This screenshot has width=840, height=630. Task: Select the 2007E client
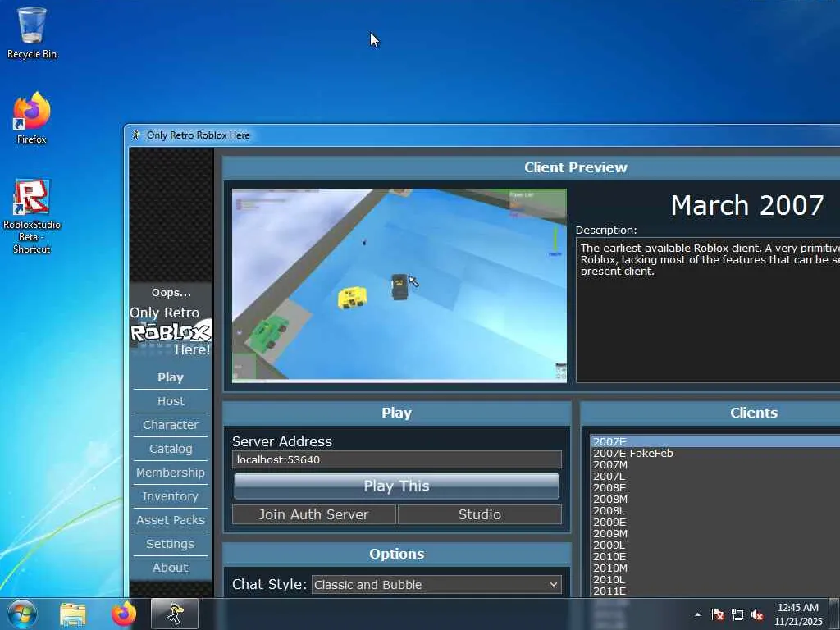715,441
